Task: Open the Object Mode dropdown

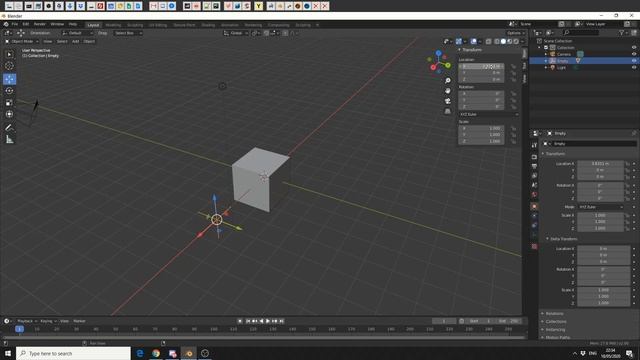Action: pos(21,41)
